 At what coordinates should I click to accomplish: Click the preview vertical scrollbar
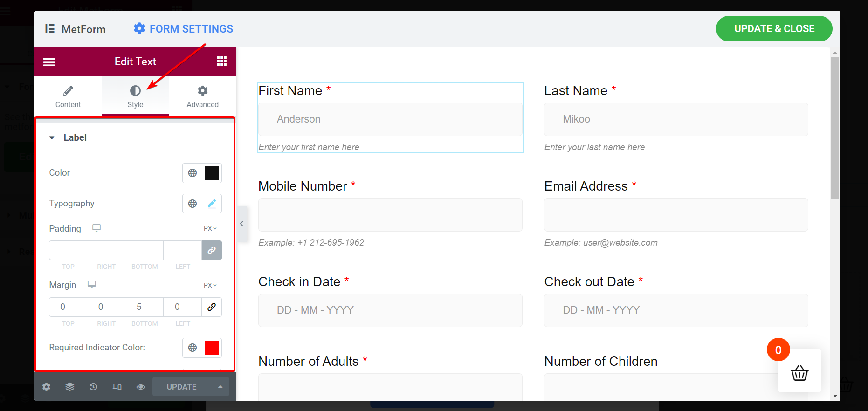pyautogui.click(x=835, y=128)
